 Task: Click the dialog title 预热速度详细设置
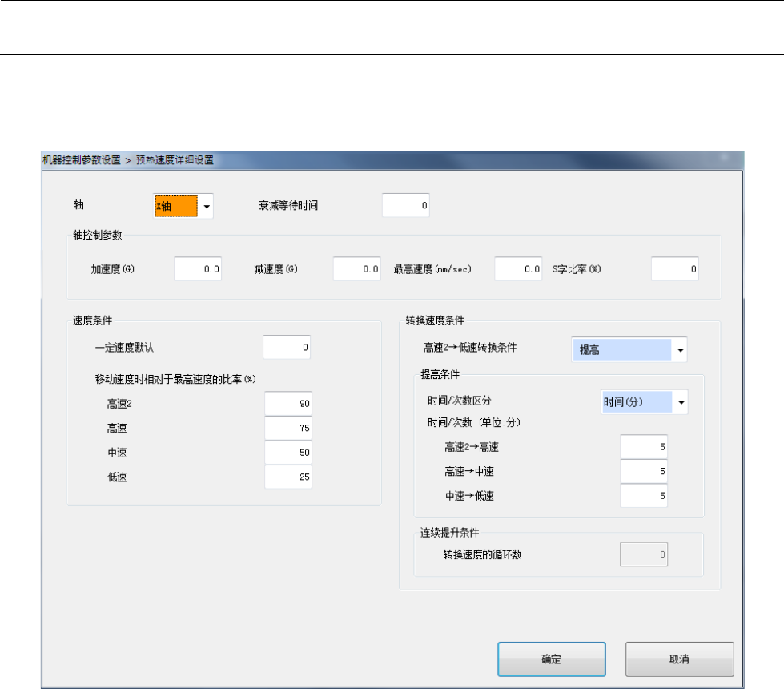click(175, 160)
